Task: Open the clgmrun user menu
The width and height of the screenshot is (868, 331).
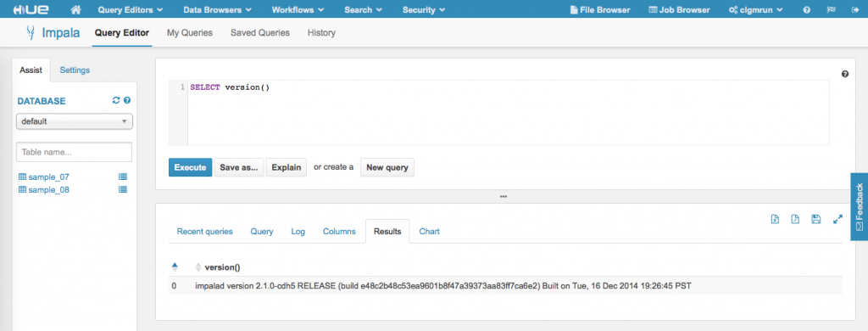Action: pos(755,9)
